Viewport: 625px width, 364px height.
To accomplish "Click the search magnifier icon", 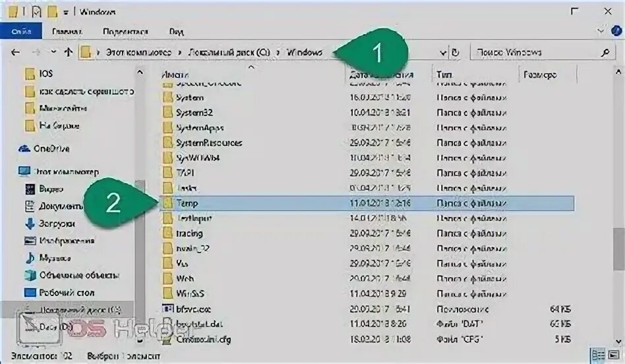I will tap(605, 53).
